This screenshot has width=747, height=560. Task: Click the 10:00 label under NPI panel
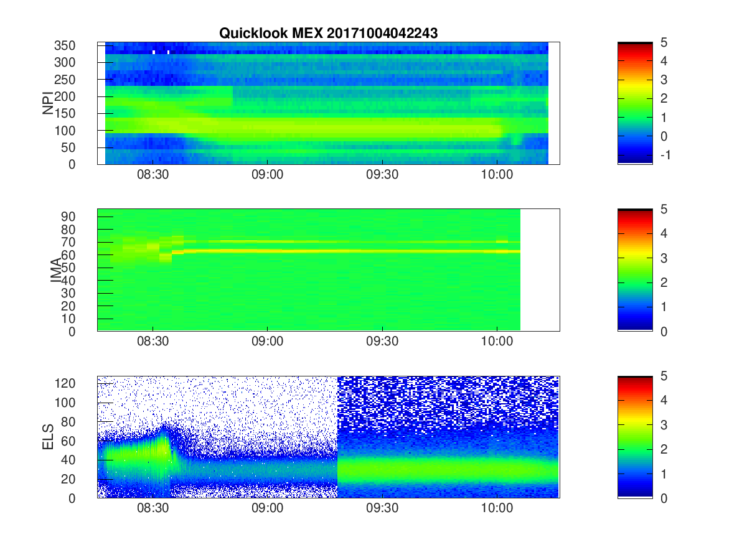[x=497, y=175]
